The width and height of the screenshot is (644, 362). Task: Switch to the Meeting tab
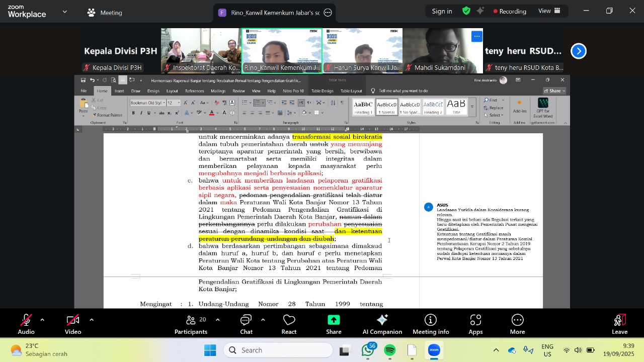click(105, 13)
